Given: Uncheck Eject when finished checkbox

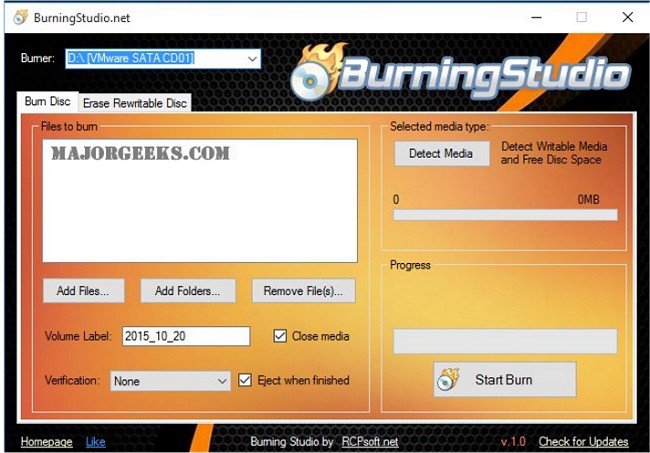Looking at the screenshot, I should click(x=245, y=380).
